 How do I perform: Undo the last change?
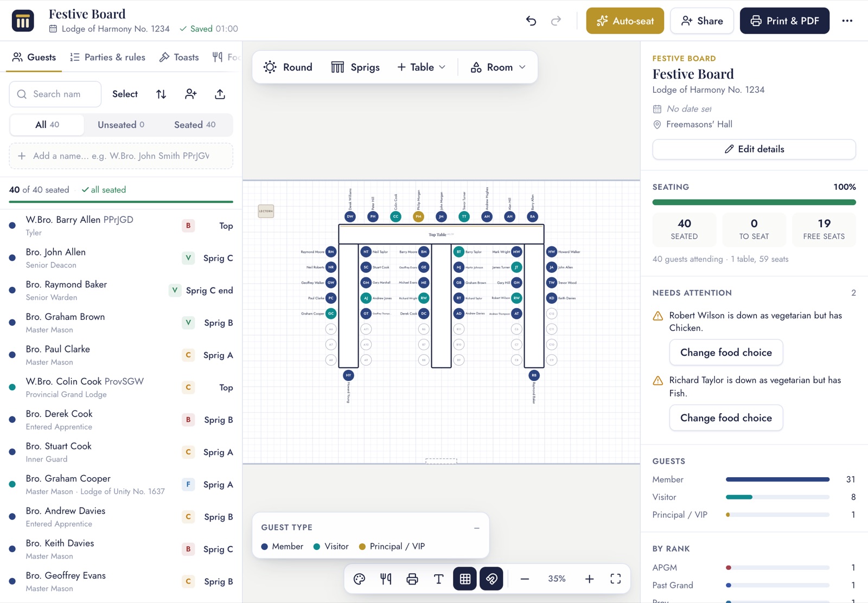[x=531, y=21]
